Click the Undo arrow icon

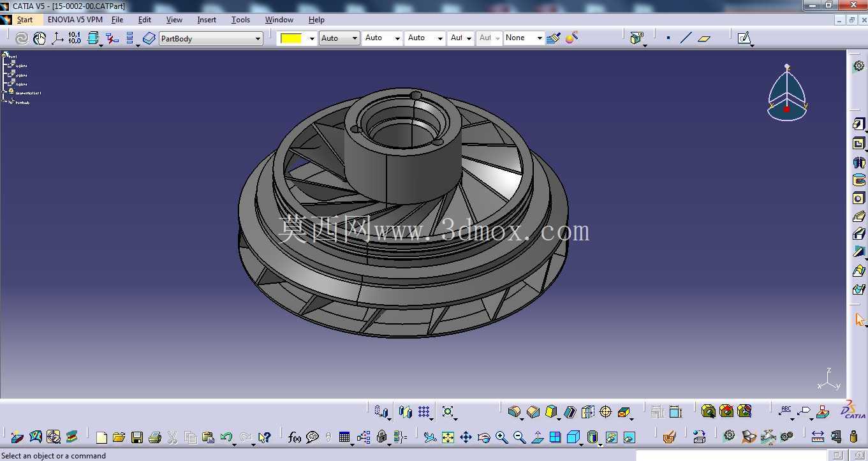point(226,437)
